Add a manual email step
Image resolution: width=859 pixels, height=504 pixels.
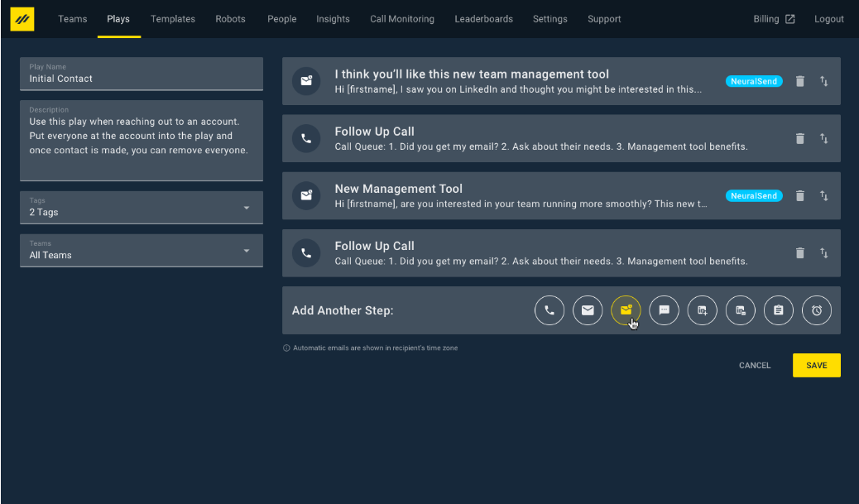588,310
